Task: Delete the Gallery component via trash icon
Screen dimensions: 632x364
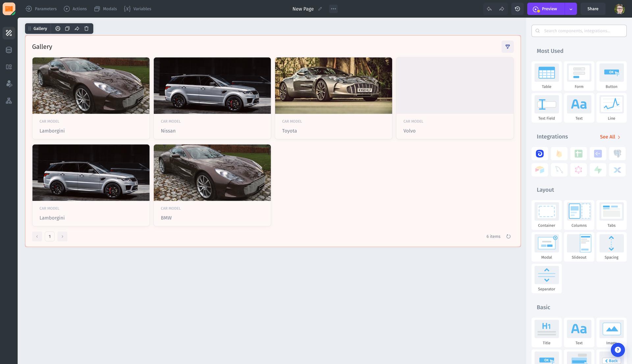Action: coord(87,29)
